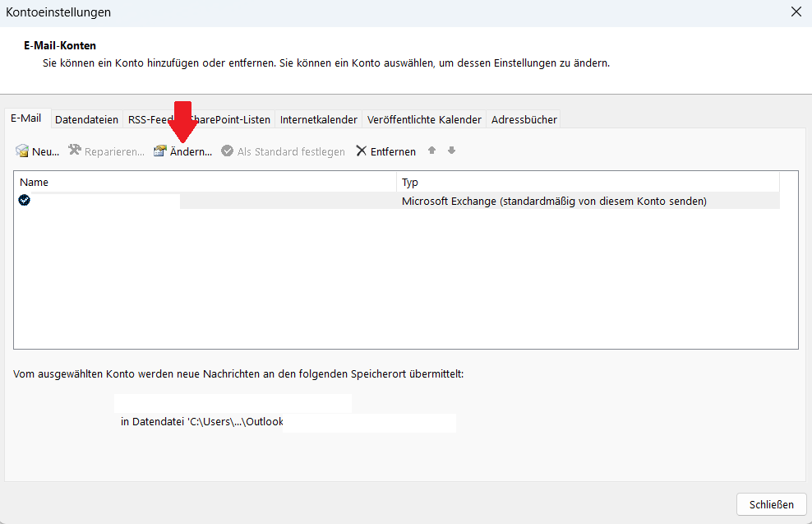The width and height of the screenshot is (812, 524).
Task: Click Als Standard festlegen checkmark icon
Action: coord(227,151)
